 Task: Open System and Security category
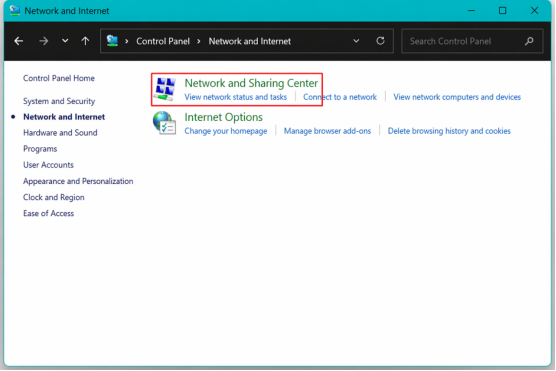tap(59, 101)
